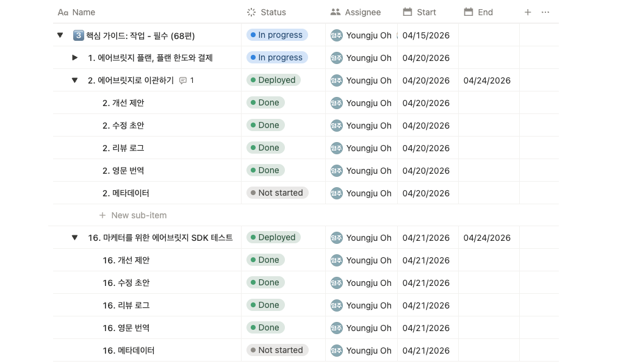The image size is (618, 364).
Task: Click the blue number 3 emoji icon
Action: coord(79,35)
